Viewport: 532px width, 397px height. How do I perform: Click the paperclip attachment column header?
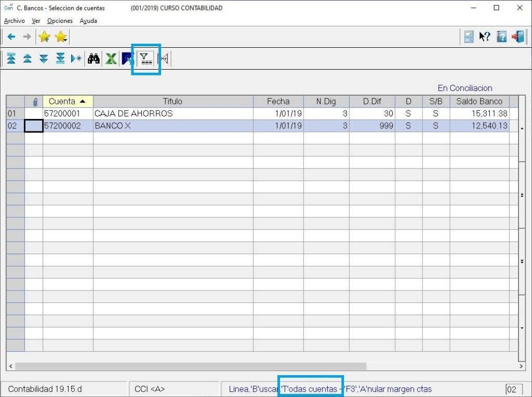[34, 101]
